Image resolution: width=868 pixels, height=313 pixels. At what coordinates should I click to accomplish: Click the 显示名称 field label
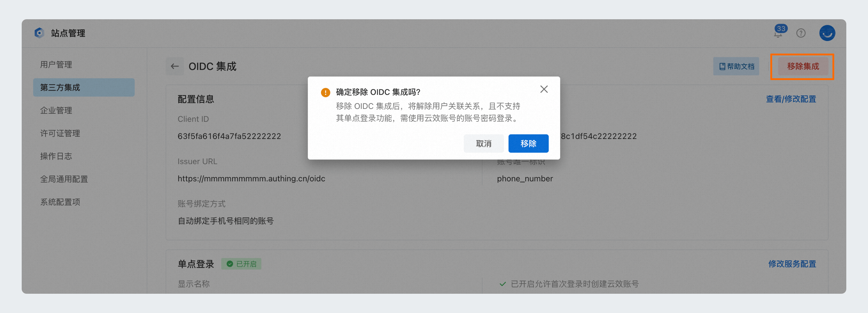pos(194,284)
